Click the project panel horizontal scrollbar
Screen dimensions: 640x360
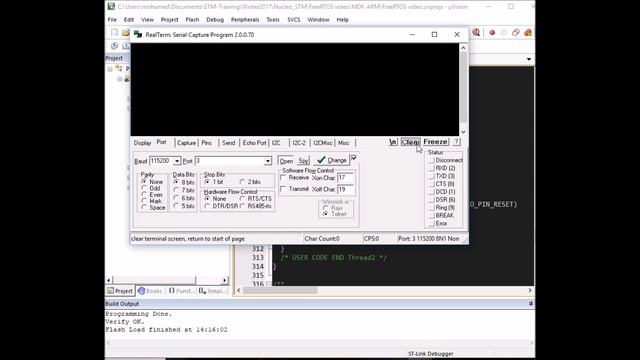tap(167, 280)
